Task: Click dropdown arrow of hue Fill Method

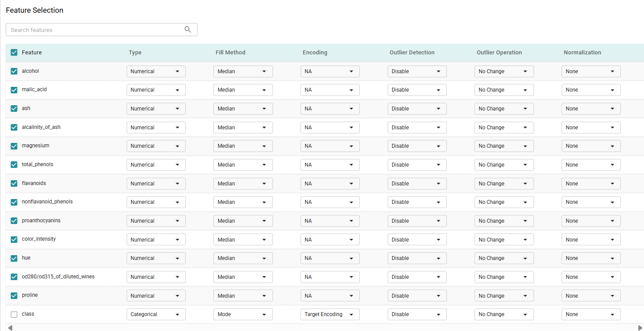Action: 264,258
